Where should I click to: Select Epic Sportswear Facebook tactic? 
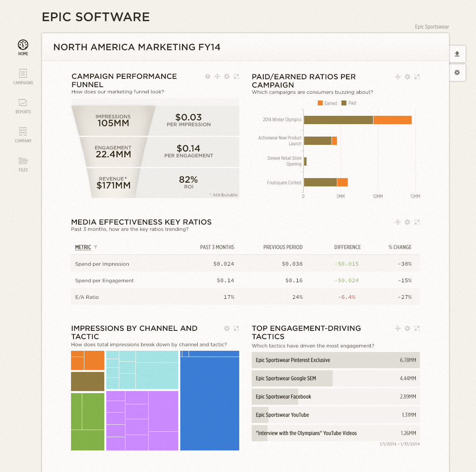336,396
